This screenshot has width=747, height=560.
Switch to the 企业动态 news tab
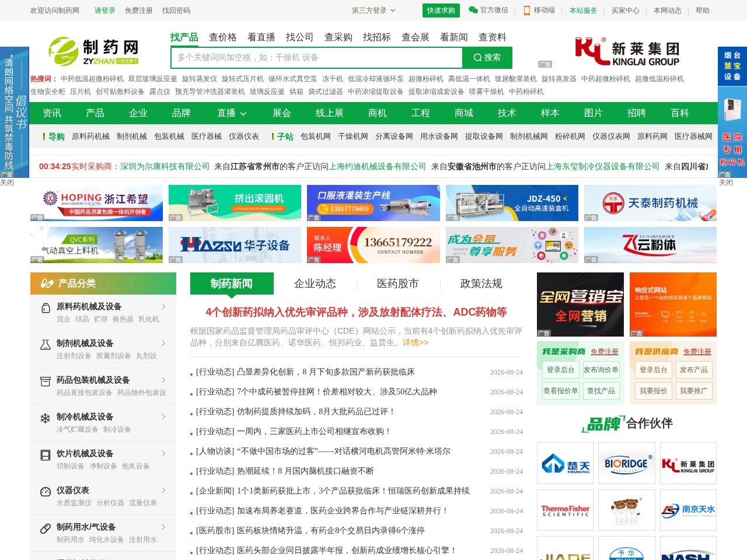[x=315, y=283]
